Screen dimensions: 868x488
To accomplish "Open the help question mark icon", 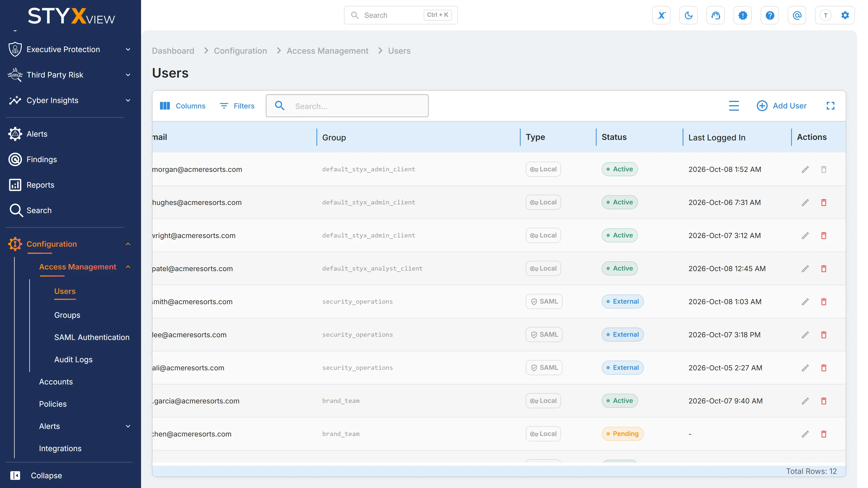I will (770, 15).
